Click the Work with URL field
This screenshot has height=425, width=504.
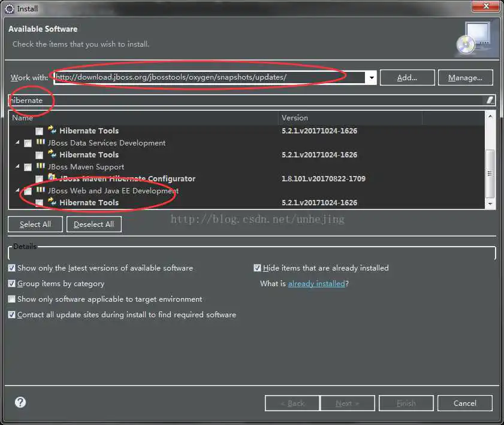click(x=210, y=77)
